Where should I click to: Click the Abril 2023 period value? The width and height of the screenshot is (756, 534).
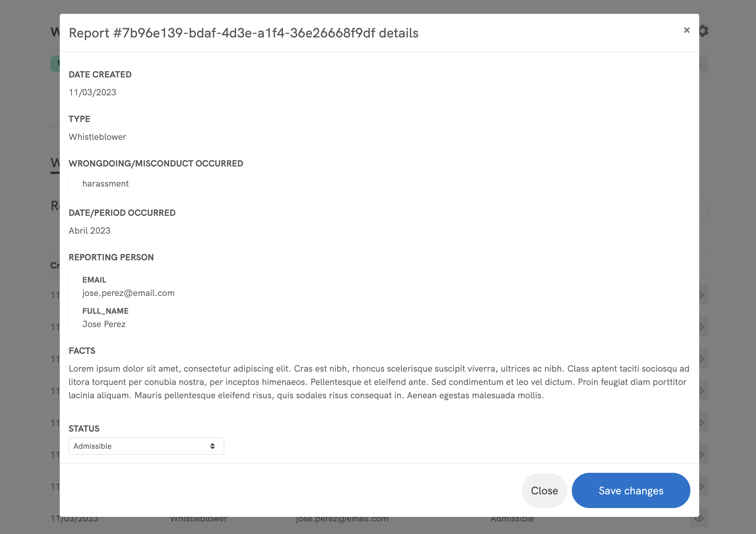pyautogui.click(x=90, y=231)
